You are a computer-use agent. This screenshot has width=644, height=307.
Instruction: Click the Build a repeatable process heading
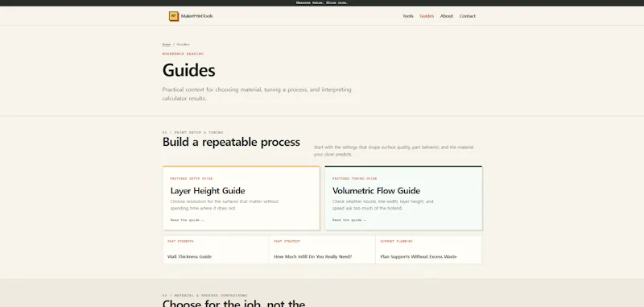click(x=231, y=142)
